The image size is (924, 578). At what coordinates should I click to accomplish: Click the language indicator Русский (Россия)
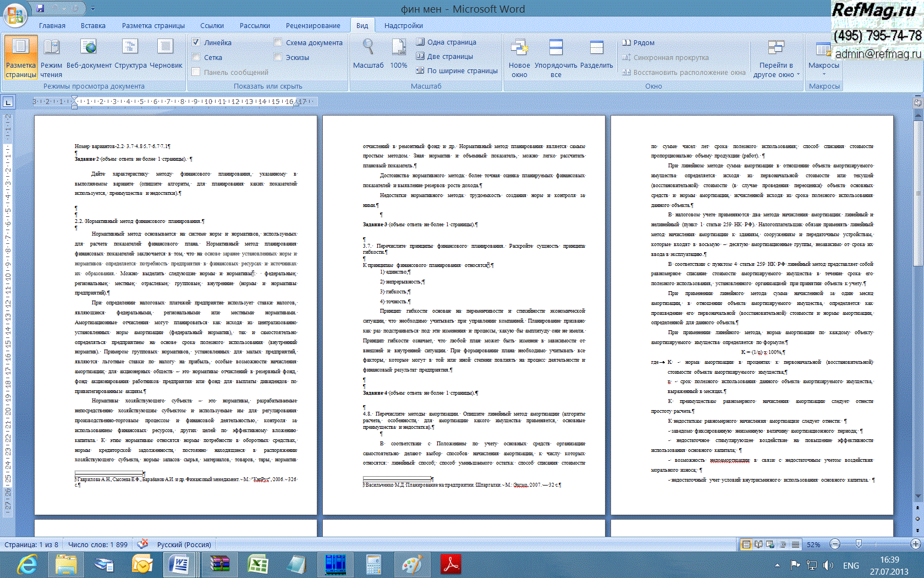184,544
